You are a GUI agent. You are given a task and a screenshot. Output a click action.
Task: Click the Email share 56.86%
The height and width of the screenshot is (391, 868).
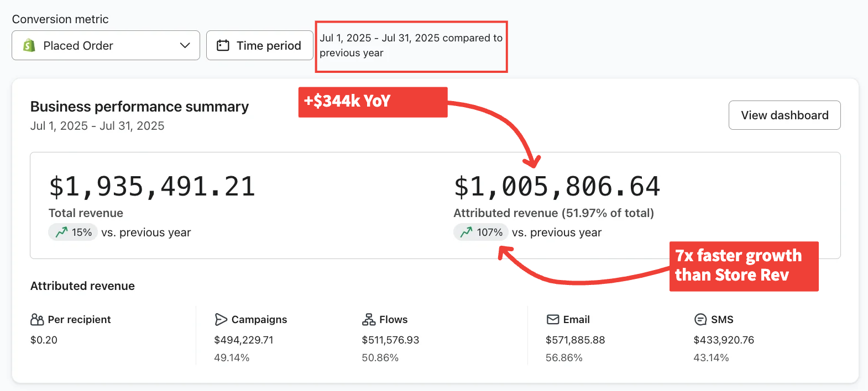(564, 358)
